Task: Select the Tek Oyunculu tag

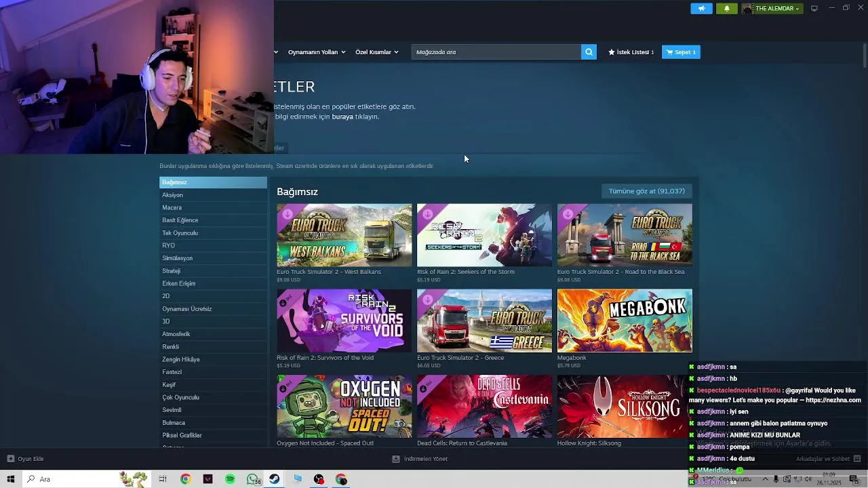Action: [213, 233]
